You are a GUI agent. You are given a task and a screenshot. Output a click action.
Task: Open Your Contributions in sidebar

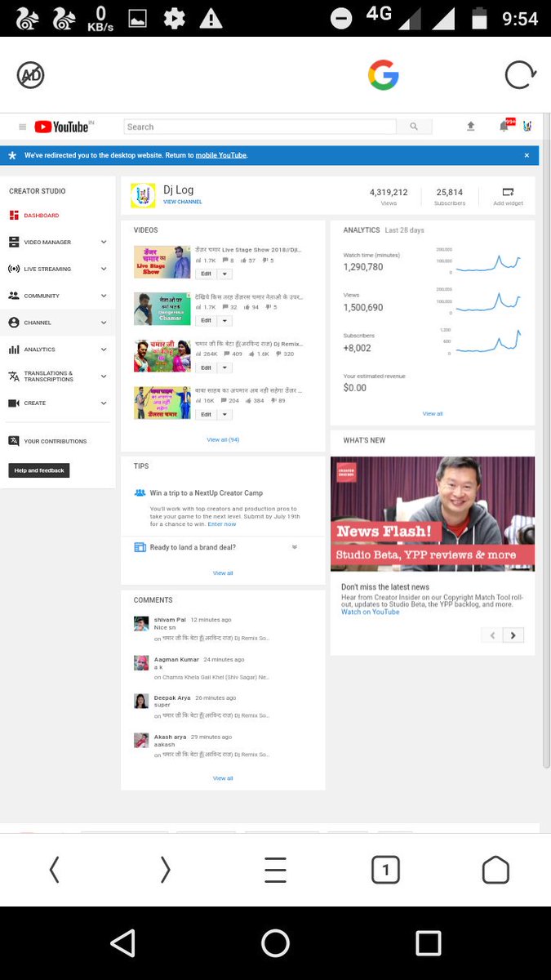[x=47, y=441]
